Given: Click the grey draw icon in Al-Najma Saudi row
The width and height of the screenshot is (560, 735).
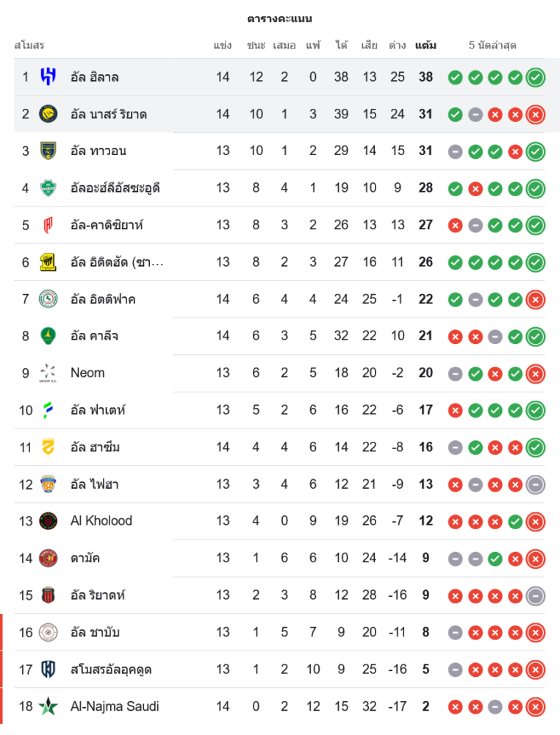Looking at the screenshot, I should (x=495, y=706).
